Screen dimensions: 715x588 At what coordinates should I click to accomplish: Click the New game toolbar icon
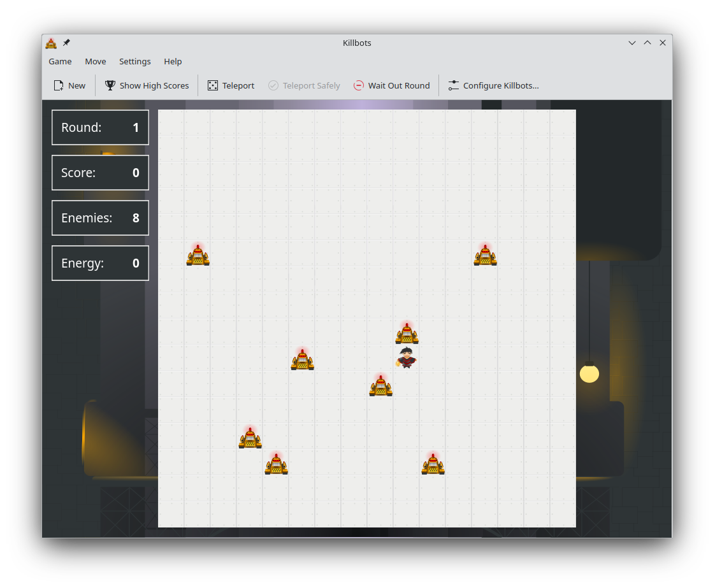click(59, 85)
